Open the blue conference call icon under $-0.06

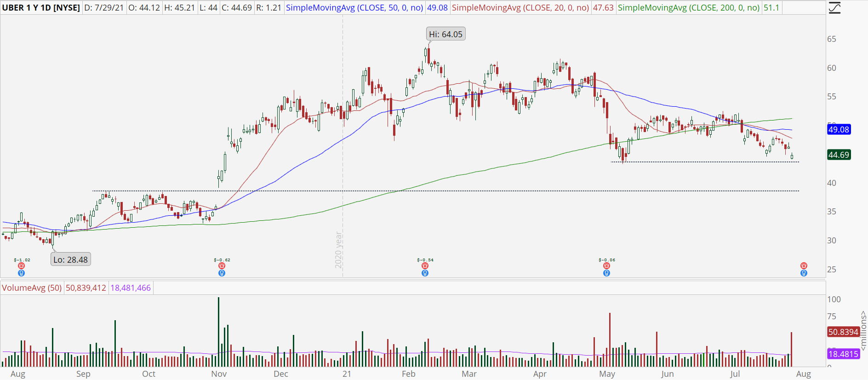click(x=606, y=273)
